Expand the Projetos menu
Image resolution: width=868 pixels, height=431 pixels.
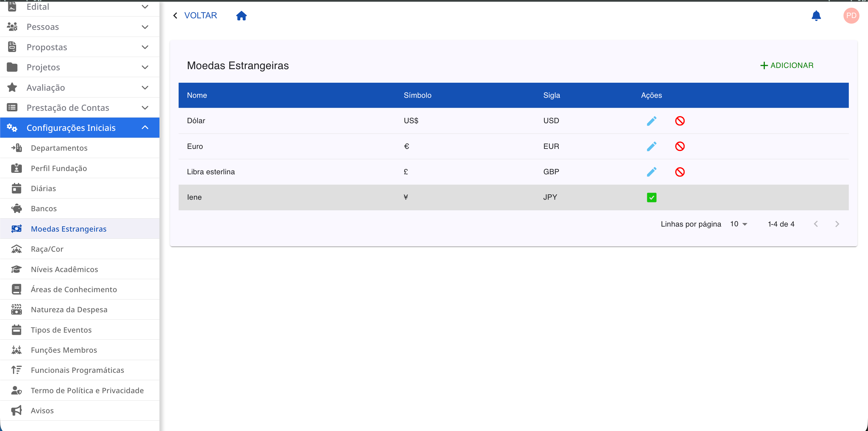coord(79,67)
